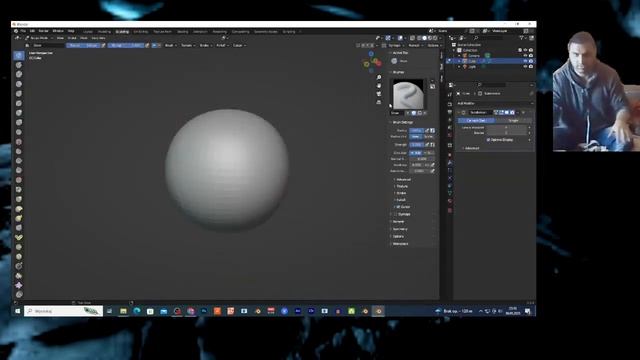Toggle X-ray display in viewport header
Viewport: 640px width, 360px height.
click(412, 38)
